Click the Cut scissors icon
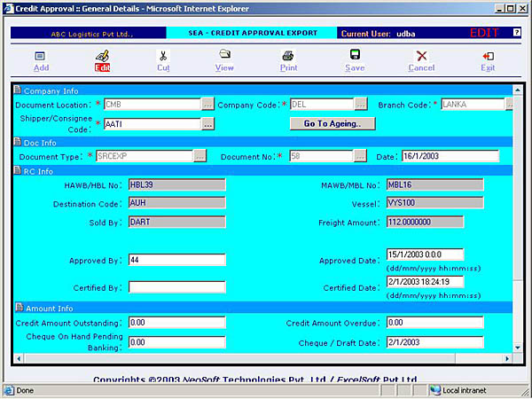The height and width of the screenshot is (399, 532). [x=163, y=56]
